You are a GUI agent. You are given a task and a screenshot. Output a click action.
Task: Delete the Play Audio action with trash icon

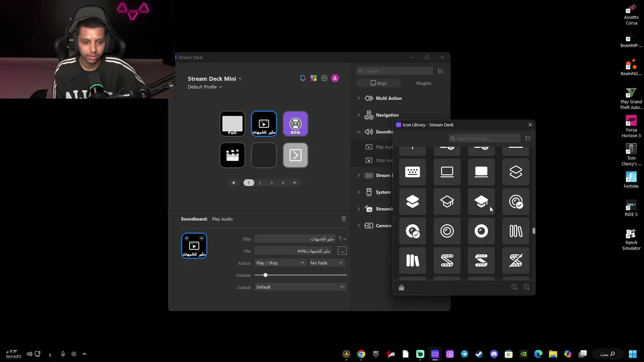click(x=344, y=219)
